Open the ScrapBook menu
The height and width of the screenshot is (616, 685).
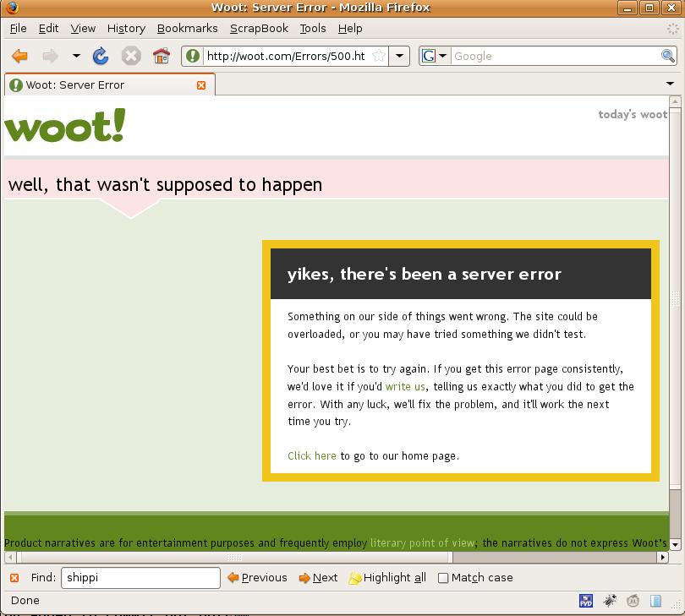coord(259,28)
